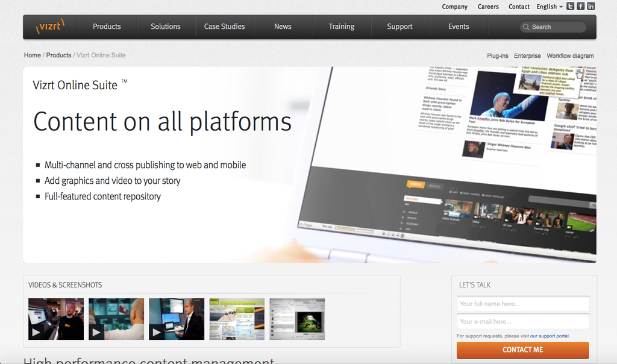Click the Careers link
Screen dimensions: 617x364
pos(488,7)
